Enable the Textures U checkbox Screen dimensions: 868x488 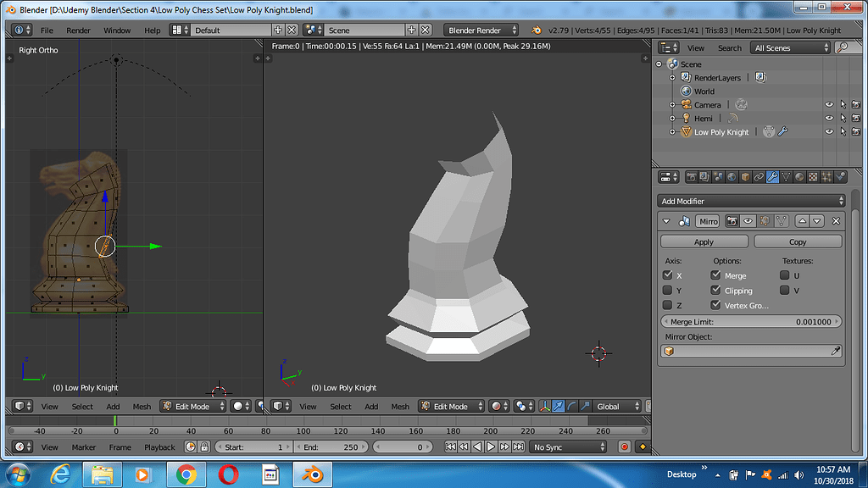pyautogui.click(x=784, y=275)
